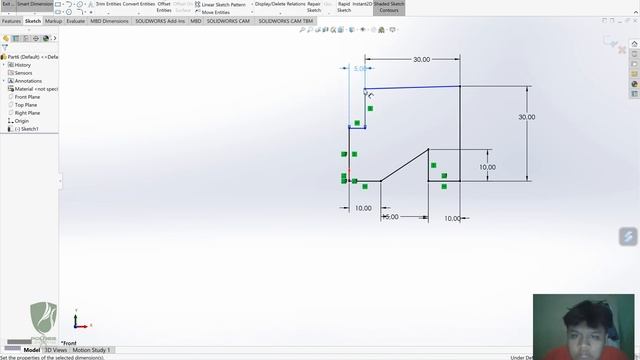Toggle Shaded Sketch Contours
The height and width of the screenshot is (360, 640).
[x=389, y=7]
